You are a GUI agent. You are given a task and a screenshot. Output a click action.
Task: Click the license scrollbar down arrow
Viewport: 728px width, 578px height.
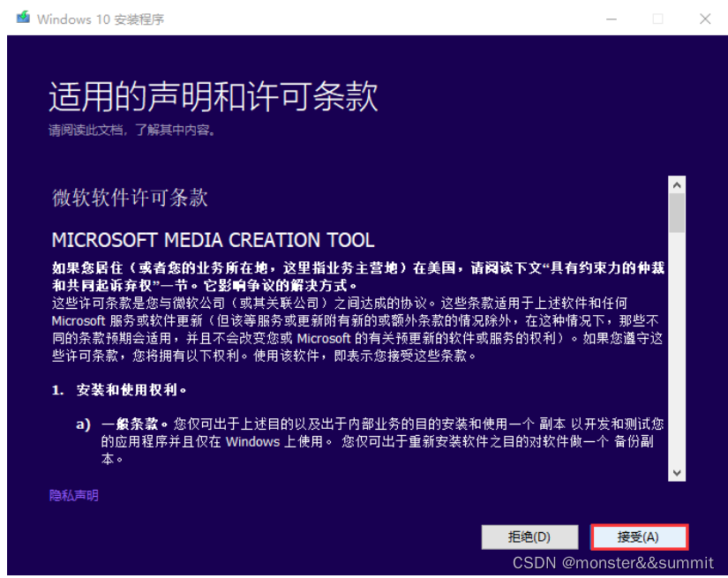(x=677, y=473)
